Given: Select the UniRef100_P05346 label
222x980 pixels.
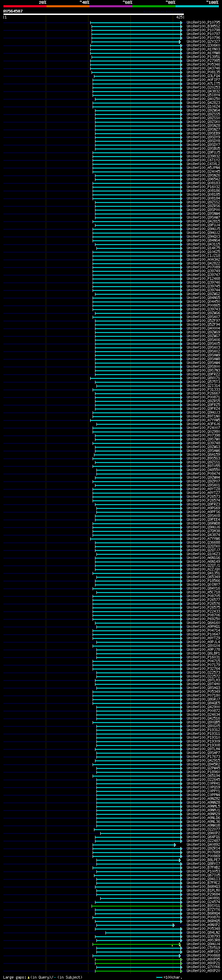Looking at the screenshot, I should 203,64.
